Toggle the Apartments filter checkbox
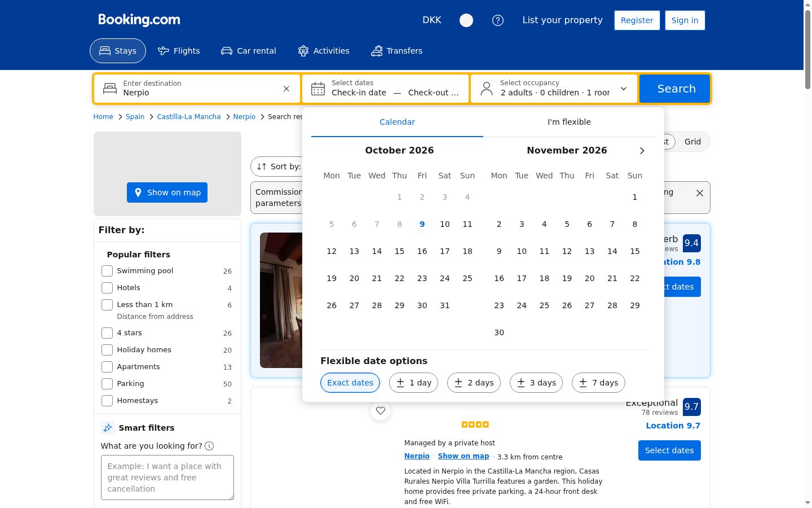812x508 pixels. [x=107, y=367]
